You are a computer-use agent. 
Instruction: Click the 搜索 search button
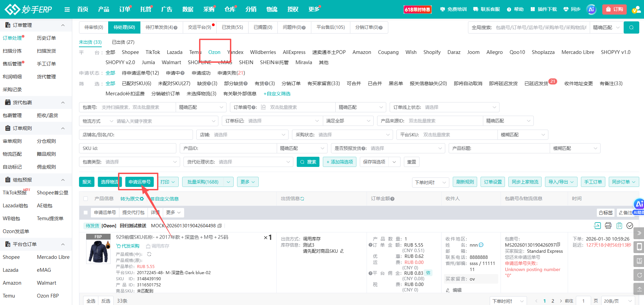pos(308,162)
